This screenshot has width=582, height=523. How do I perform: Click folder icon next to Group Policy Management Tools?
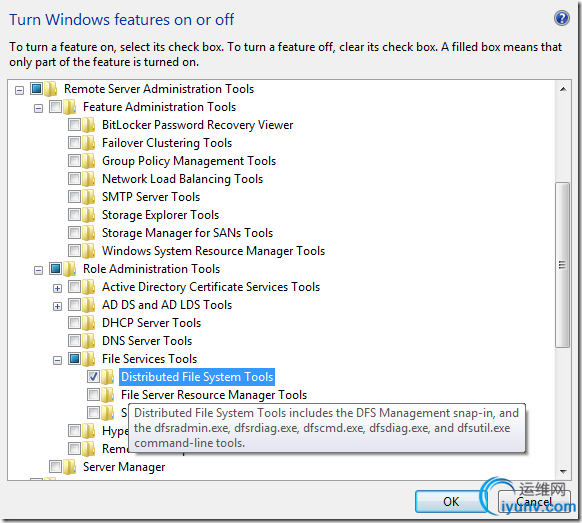click(x=89, y=161)
